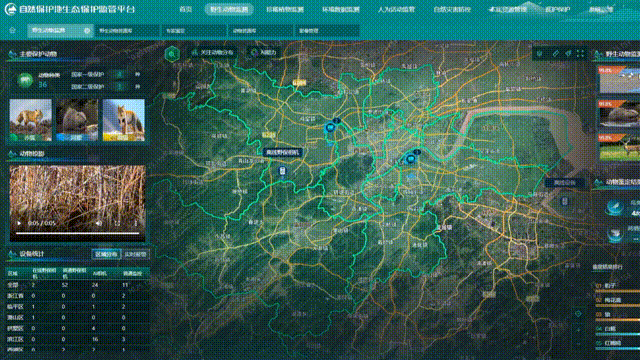Click the camera marker under the dark label
This screenshot has width=640, height=360.
click(x=282, y=171)
